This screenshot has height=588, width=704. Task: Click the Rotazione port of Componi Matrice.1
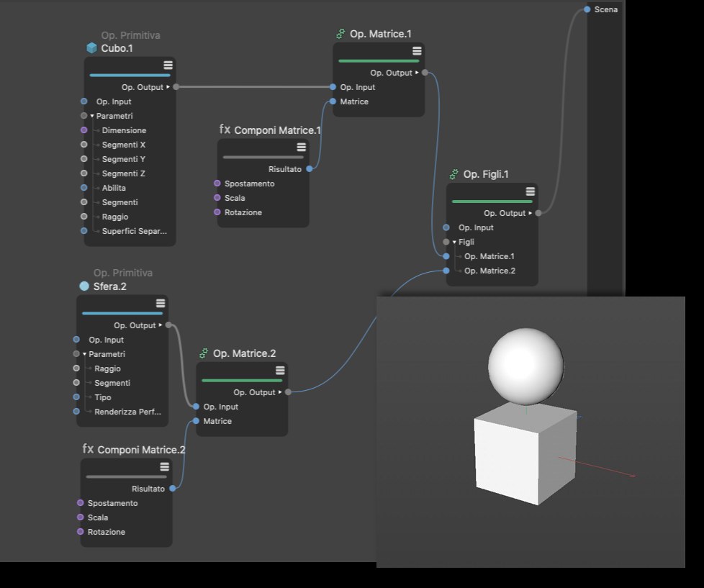tap(217, 212)
